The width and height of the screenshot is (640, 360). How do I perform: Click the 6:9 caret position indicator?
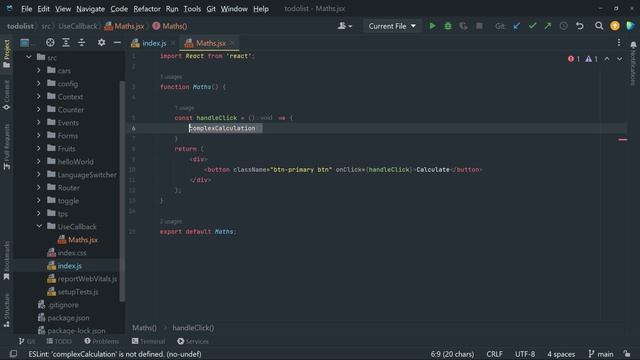click(452, 354)
